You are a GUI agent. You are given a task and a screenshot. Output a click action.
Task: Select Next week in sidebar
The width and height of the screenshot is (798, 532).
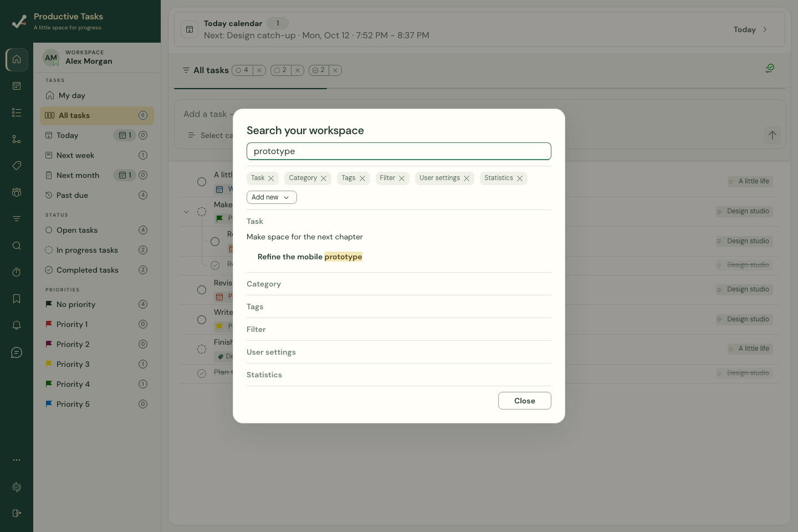(97, 155)
